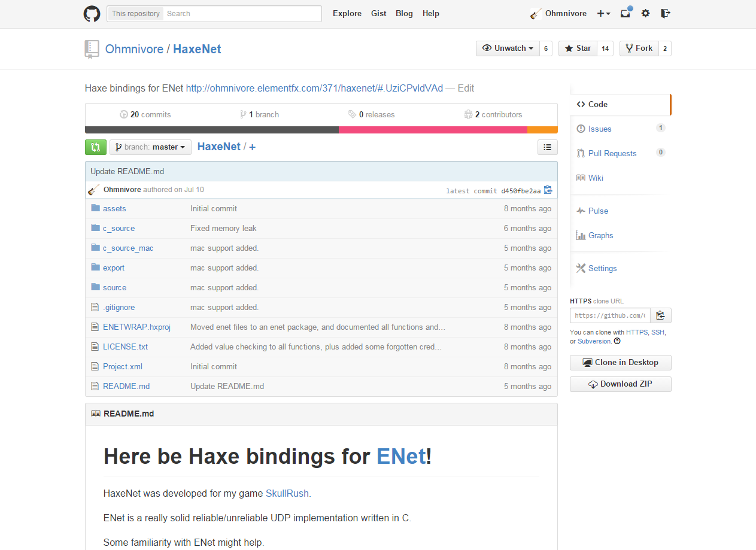Star the HaxeNet repository
The height and width of the screenshot is (550, 756).
pos(578,48)
